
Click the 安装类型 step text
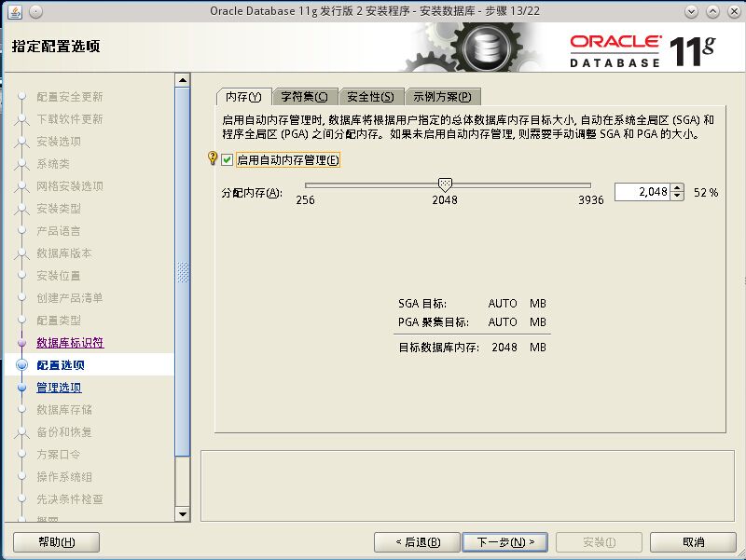[59, 209]
